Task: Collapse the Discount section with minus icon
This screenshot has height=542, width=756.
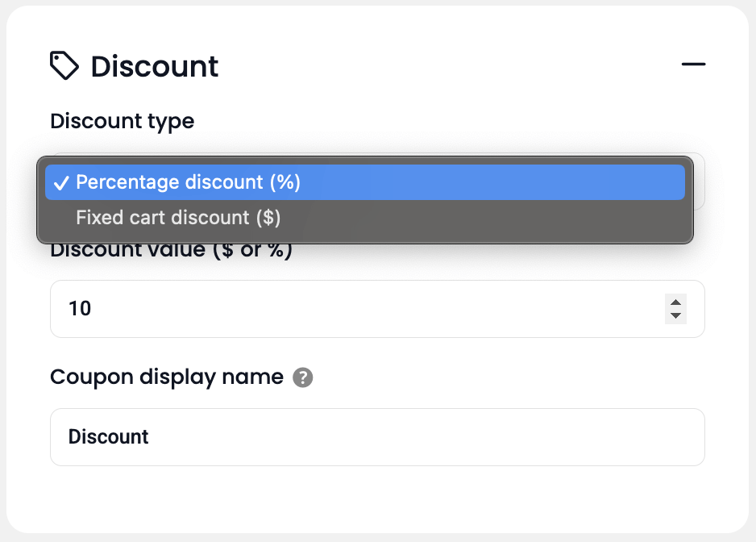Action: coord(693,65)
